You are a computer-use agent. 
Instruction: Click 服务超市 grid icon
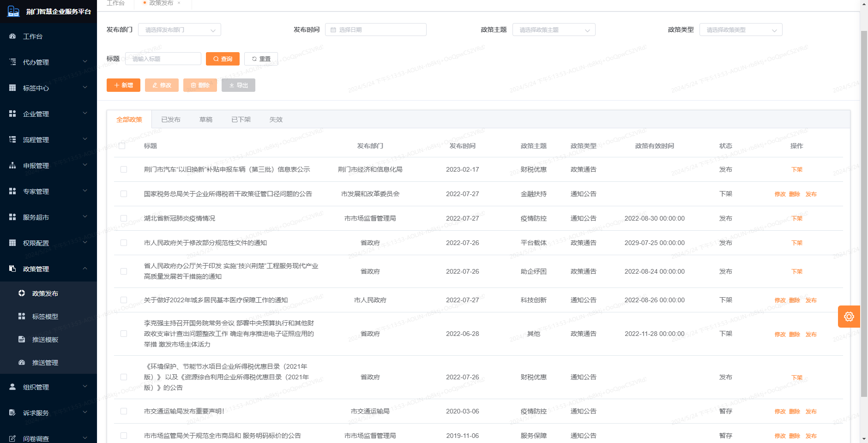tap(12, 217)
